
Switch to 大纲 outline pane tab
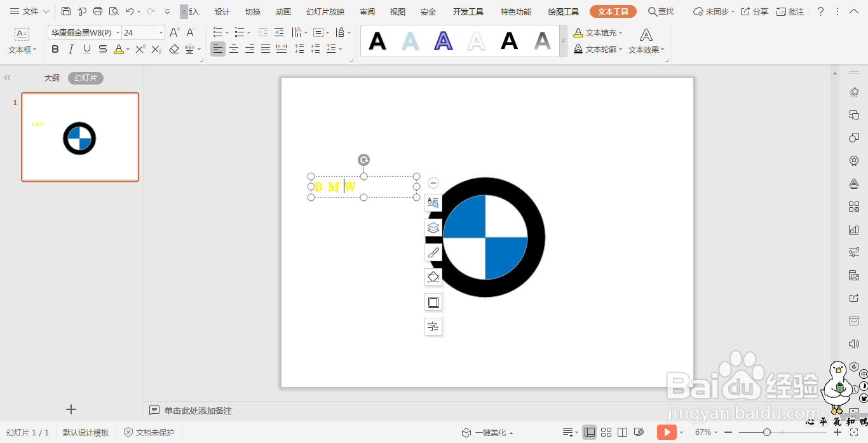(51, 78)
